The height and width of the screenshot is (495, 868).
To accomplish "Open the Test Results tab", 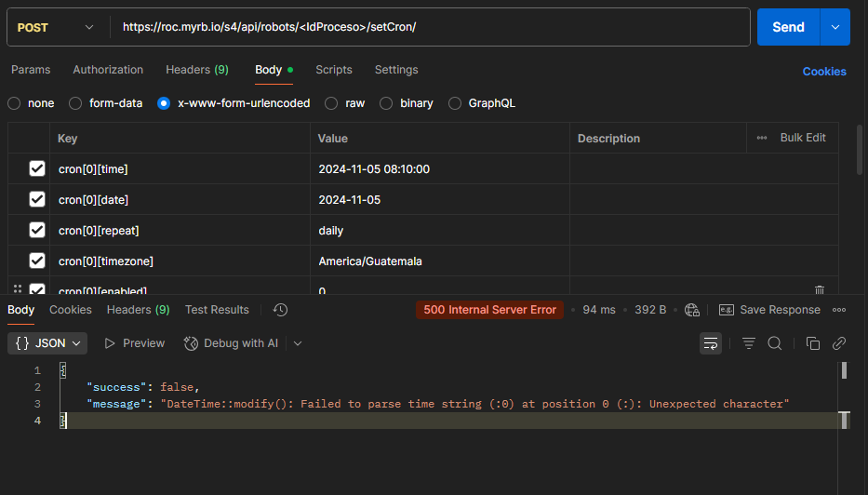I will tap(217, 310).
